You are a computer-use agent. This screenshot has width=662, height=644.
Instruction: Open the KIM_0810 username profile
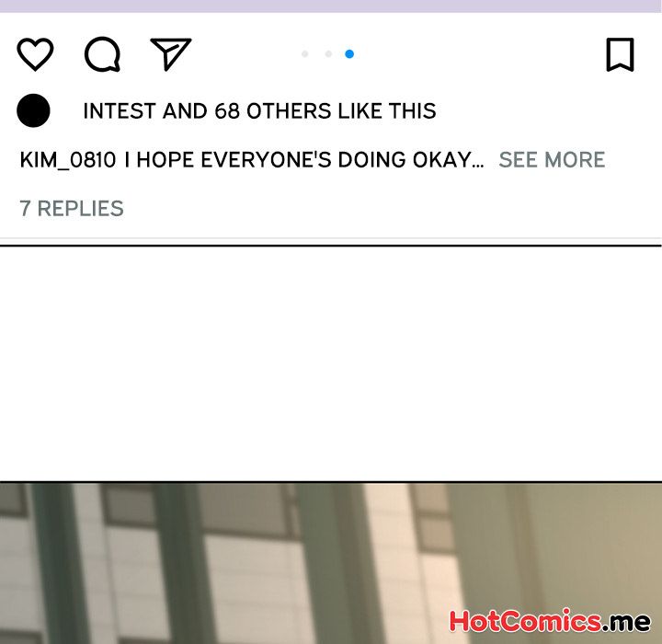pos(68,160)
